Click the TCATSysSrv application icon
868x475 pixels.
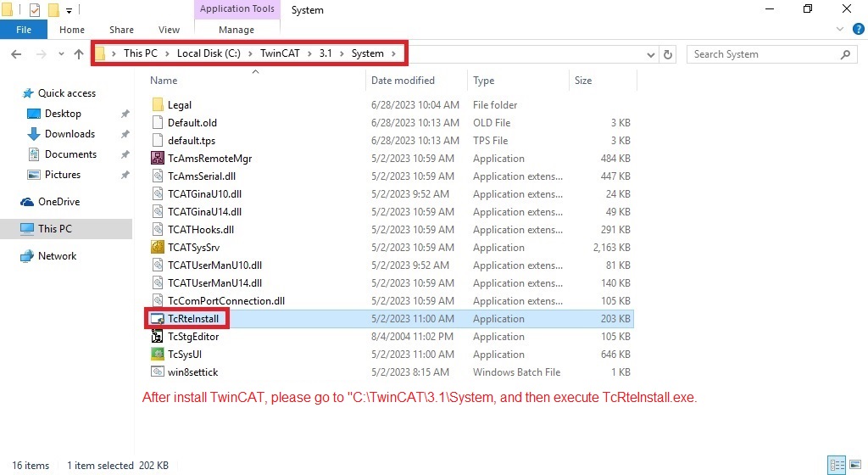click(x=158, y=247)
